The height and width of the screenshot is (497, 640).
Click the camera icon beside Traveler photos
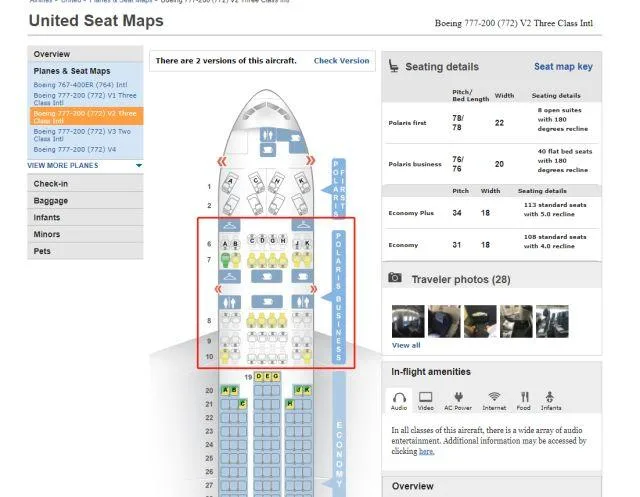point(395,278)
